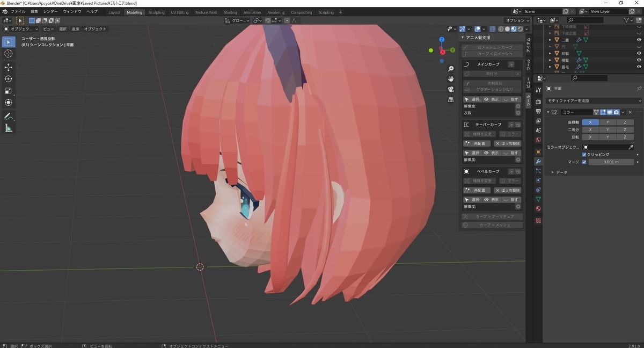Click テーパーカーブ 表示 button
The height and width of the screenshot is (348, 644).
[x=491, y=153]
